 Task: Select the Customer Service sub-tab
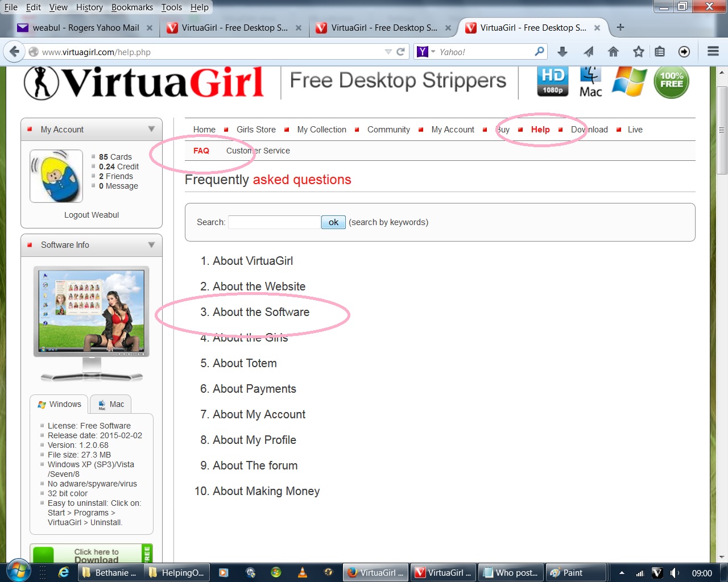point(258,151)
